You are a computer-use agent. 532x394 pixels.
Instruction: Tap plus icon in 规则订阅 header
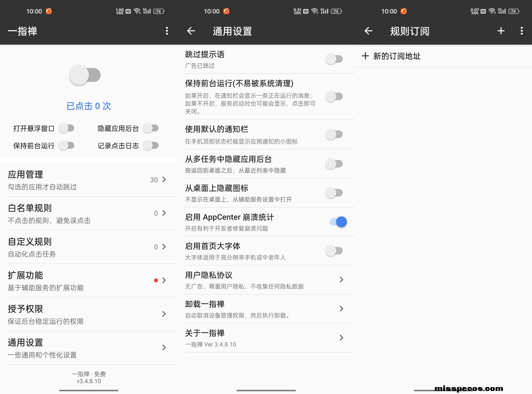(501, 31)
